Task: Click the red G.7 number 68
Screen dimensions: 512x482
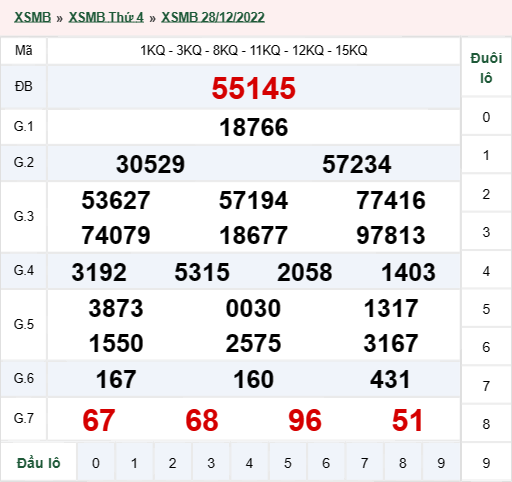Action: tap(202, 420)
